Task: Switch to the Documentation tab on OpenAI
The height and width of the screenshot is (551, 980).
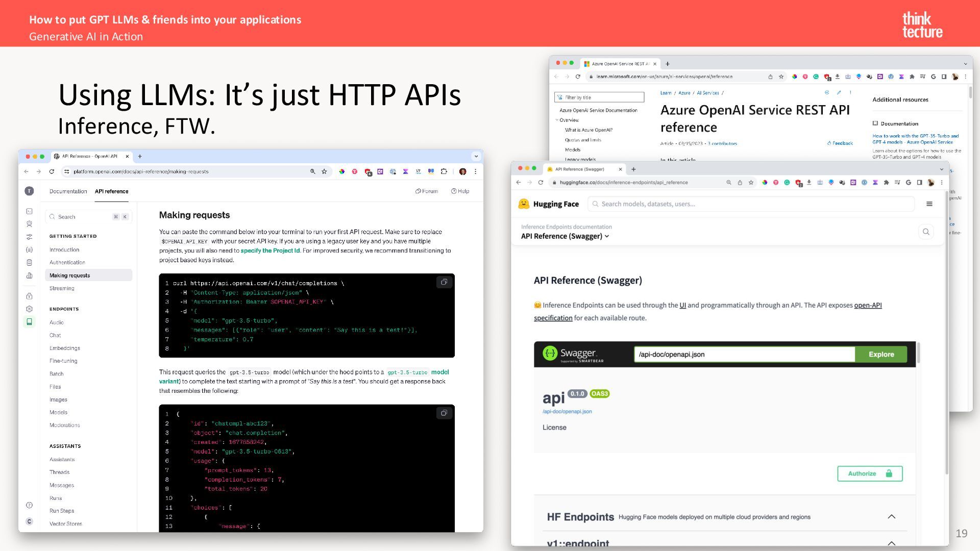Action: (68, 191)
